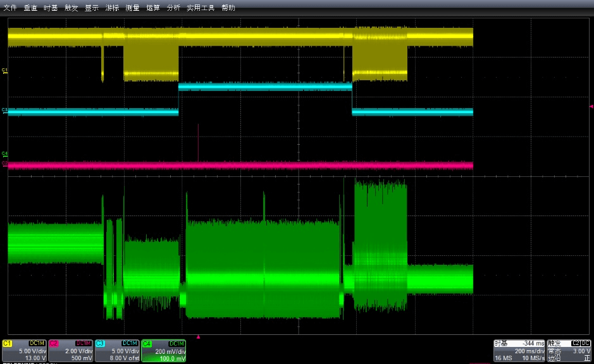Open the 文件 (File) menu
The height and width of the screenshot is (364, 594).
10,8
